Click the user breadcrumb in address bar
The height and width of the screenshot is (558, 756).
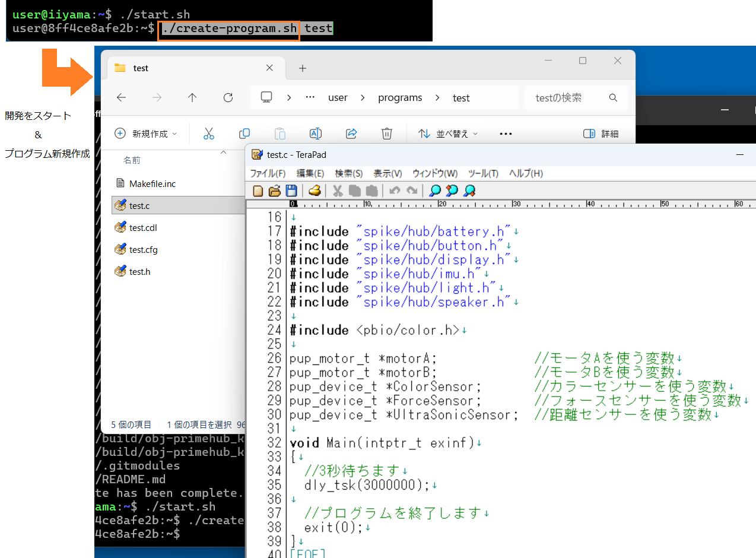pos(338,98)
